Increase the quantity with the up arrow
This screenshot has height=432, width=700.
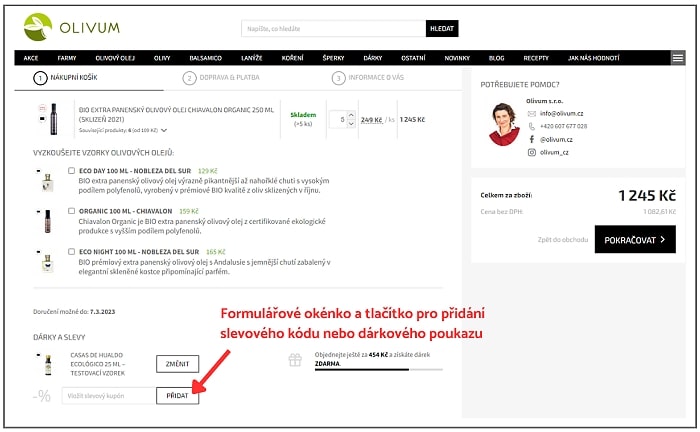pyautogui.click(x=351, y=115)
